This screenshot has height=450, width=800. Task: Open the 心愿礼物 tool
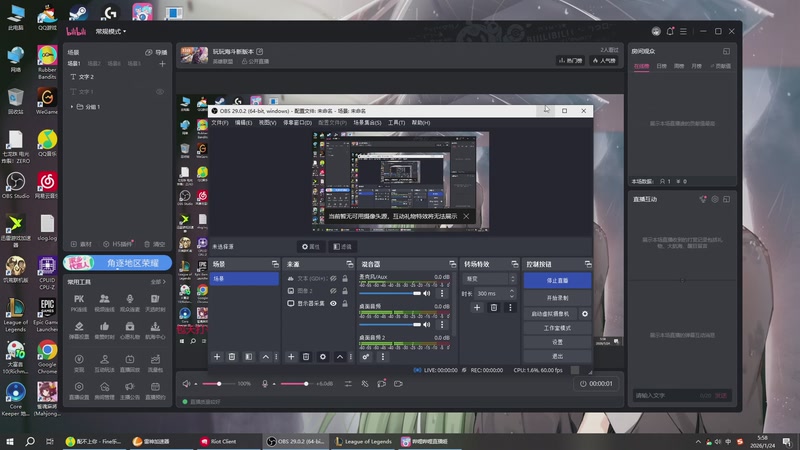(130, 330)
